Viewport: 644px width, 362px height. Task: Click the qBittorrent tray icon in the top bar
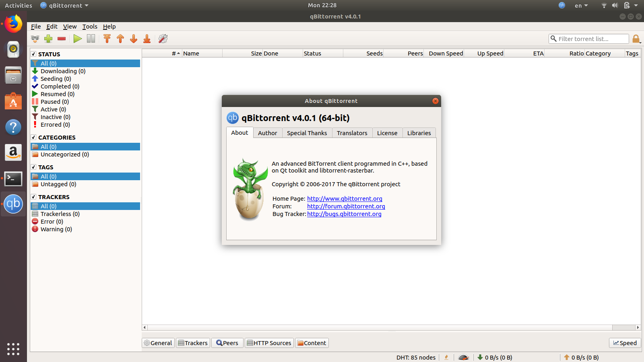click(562, 5)
